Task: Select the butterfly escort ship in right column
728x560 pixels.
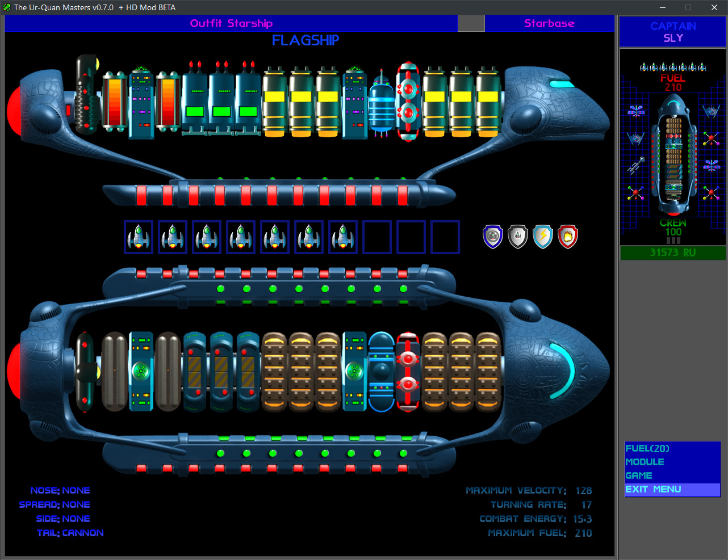Action: tap(711, 165)
